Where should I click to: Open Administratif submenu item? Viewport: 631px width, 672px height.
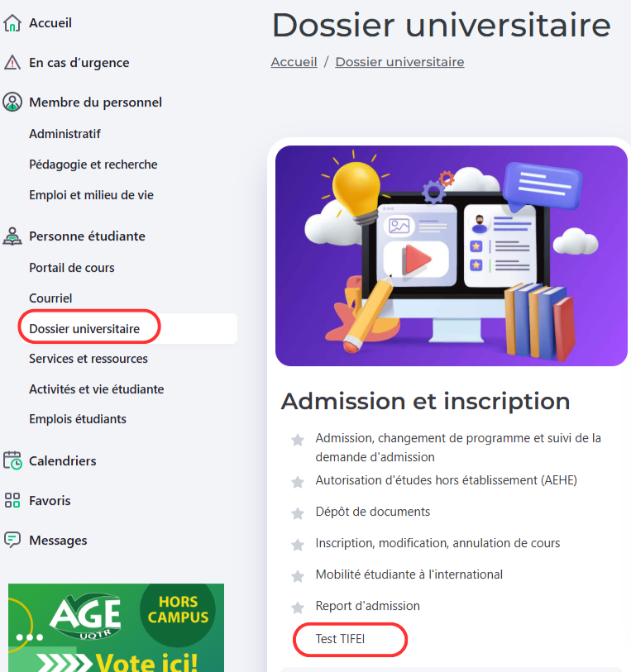click(65, 134)
